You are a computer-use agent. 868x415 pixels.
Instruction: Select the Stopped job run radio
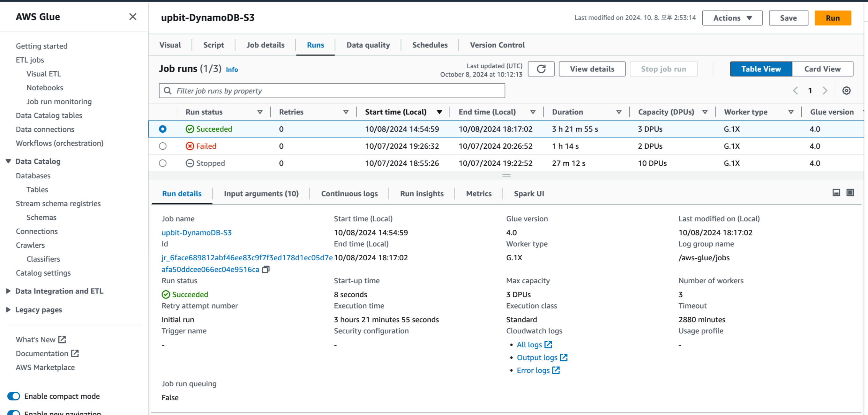click(x=163, y=163)
